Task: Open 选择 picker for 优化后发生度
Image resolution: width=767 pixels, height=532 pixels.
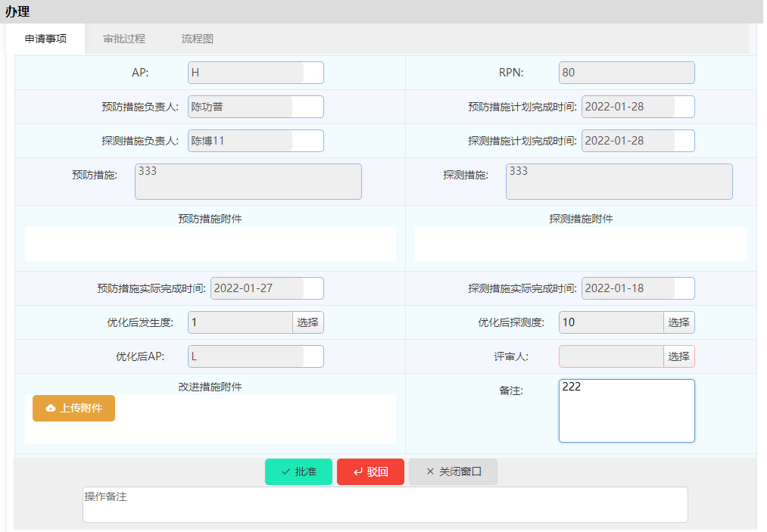Action: point(307,322)
